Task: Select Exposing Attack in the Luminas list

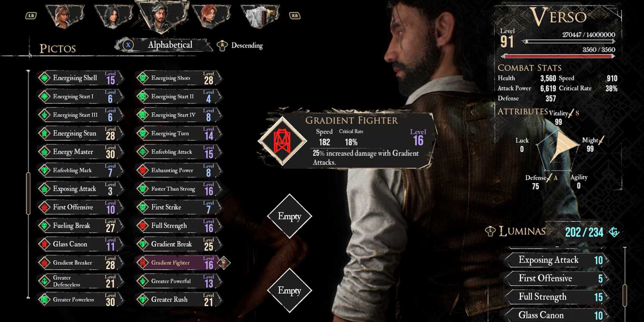Action: pyautogui.click(x=557, y=260)
